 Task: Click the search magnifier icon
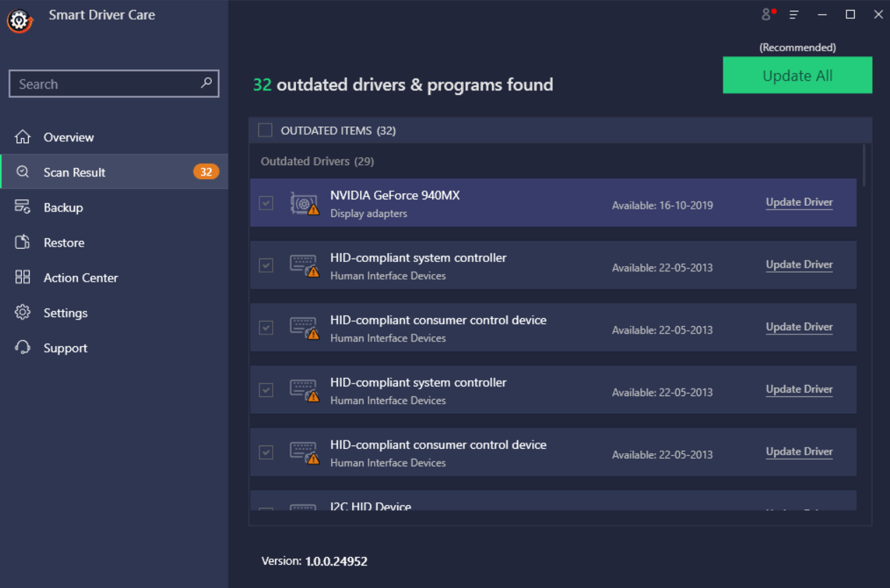point(206,83)
